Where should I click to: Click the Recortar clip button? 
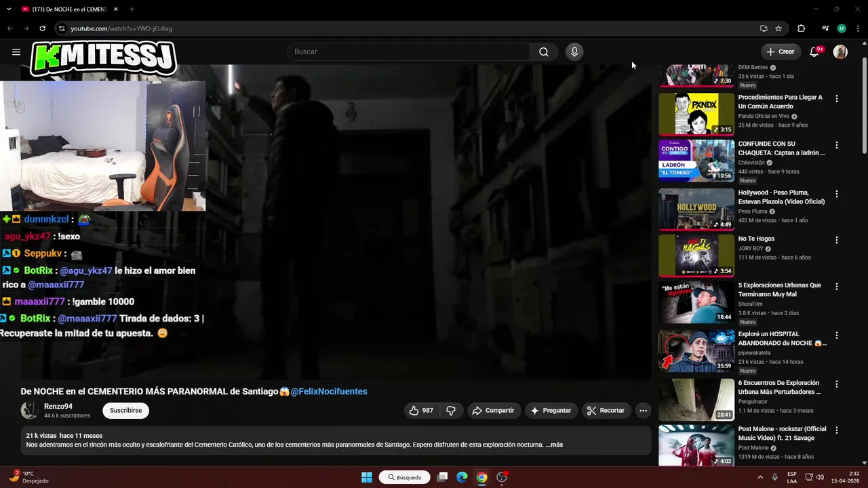point(606,410)
